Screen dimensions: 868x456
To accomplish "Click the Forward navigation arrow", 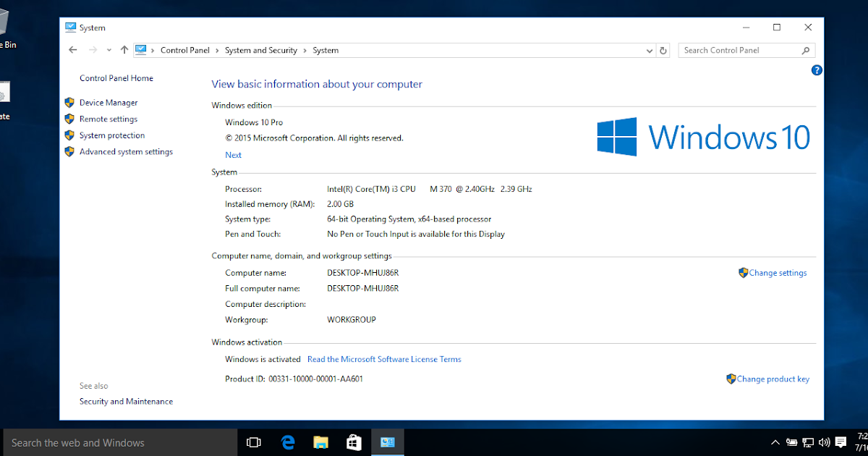I will pyautogui.click(x=93, y=50).
